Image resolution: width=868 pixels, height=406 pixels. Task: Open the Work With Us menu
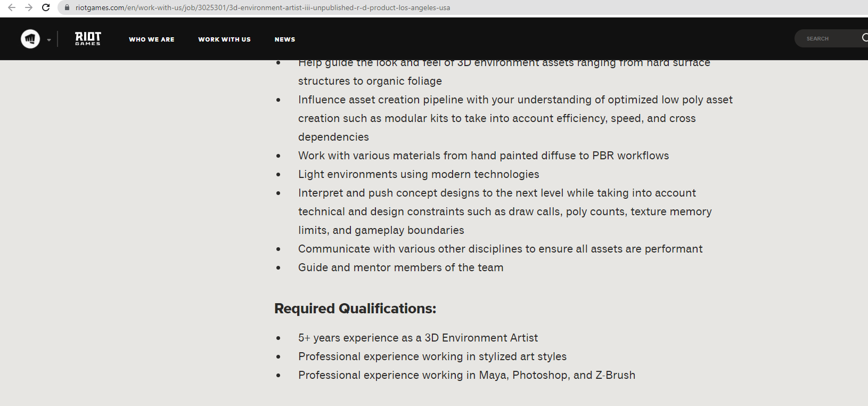(224, 39)
